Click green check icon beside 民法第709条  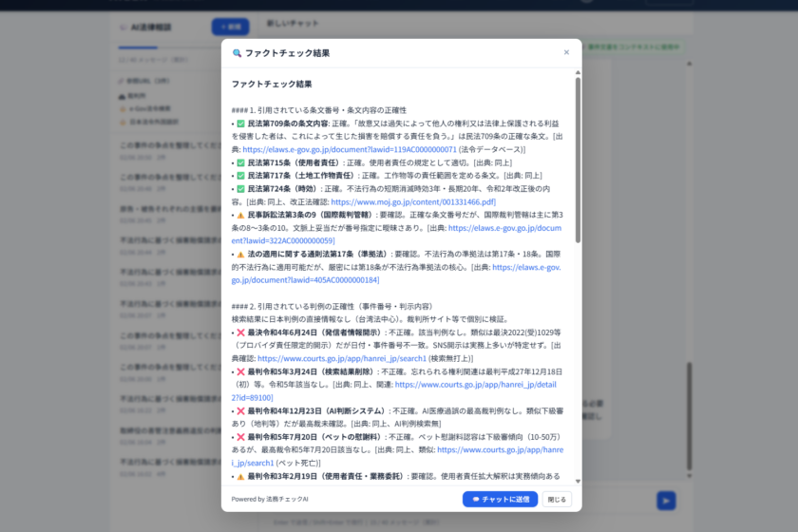240,123
